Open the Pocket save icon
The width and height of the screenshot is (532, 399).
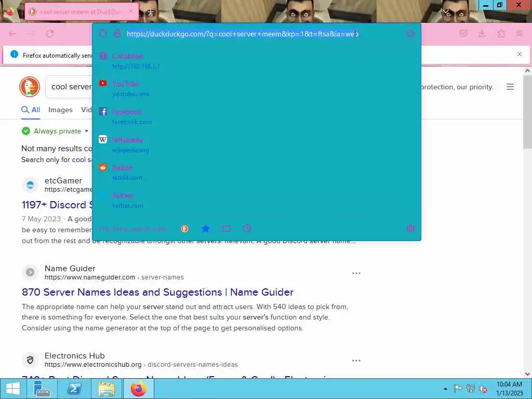(x=463, y=33)
